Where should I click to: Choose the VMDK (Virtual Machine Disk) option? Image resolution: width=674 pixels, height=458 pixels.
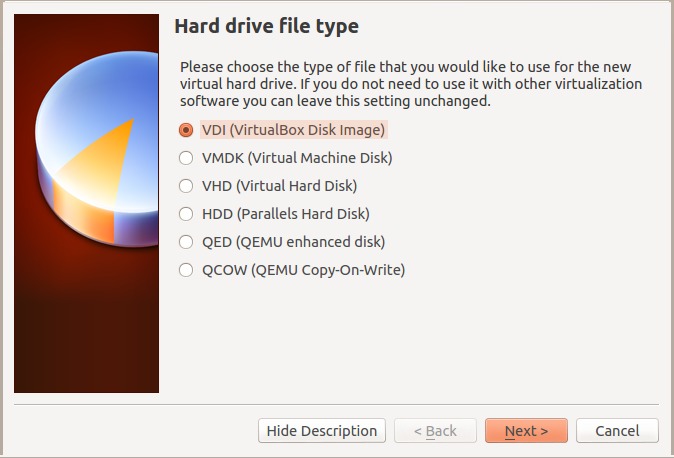[x=185, y=158]
